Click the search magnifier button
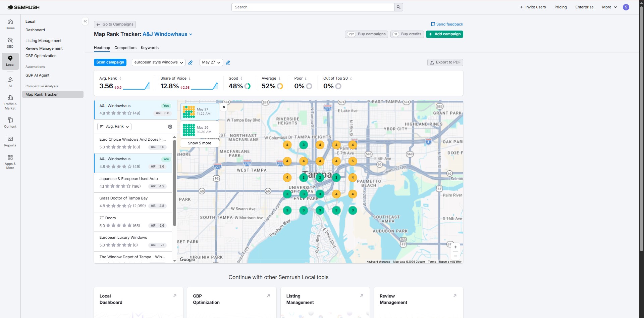 398,7
